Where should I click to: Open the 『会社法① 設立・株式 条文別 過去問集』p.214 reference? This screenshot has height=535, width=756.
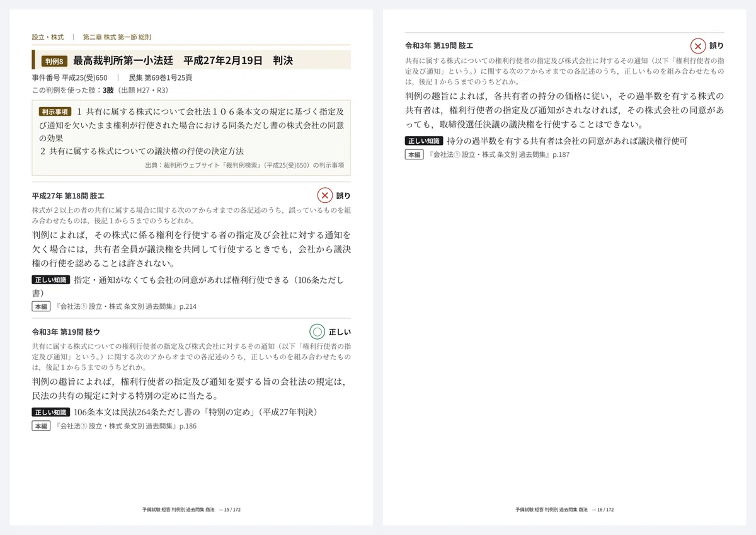126,307
